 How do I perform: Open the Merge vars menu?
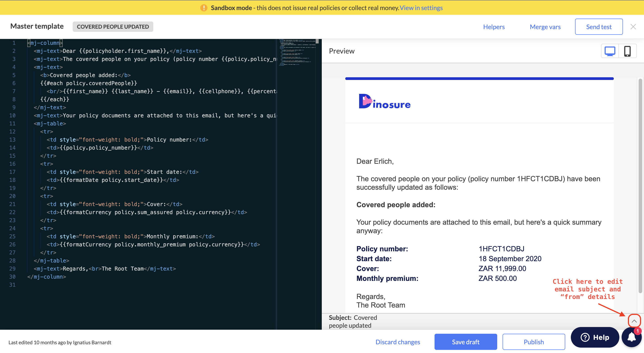(545, 27)
